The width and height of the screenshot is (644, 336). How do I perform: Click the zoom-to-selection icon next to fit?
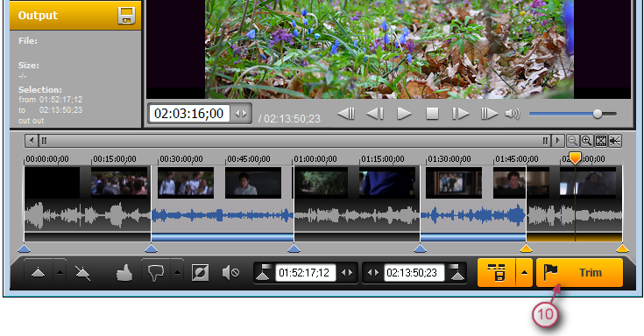point(615,141)
